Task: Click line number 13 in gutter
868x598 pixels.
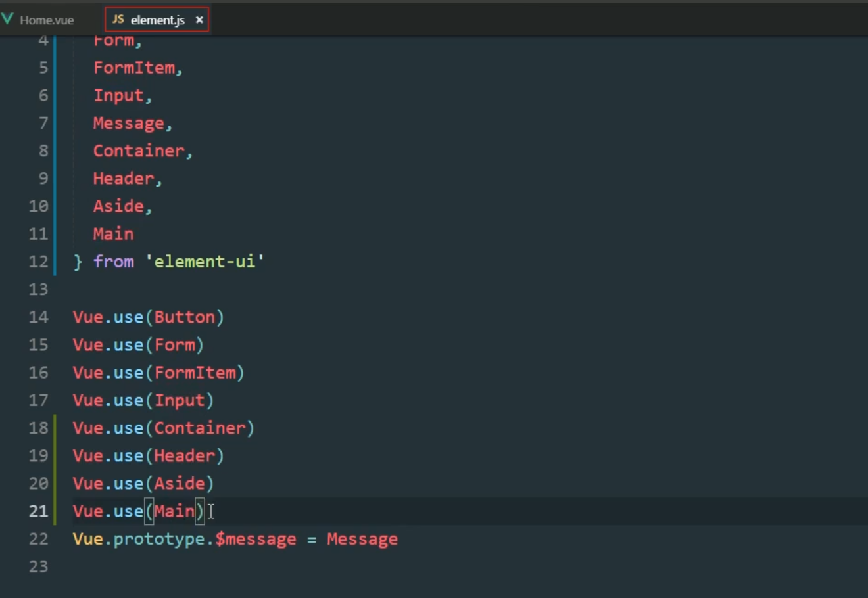Action: 39,289
